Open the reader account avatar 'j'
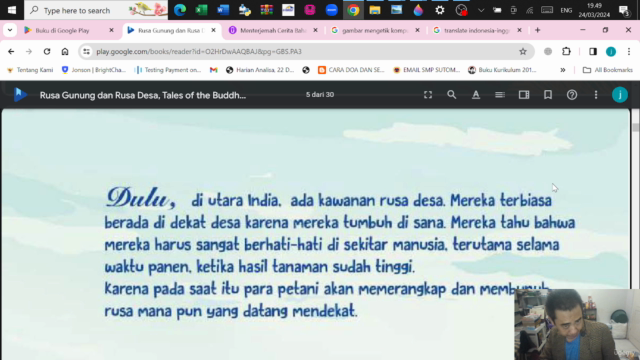Image resolution: width=640 pixels, height=360 pixels. pyautogui.click(x=620, y=95)
